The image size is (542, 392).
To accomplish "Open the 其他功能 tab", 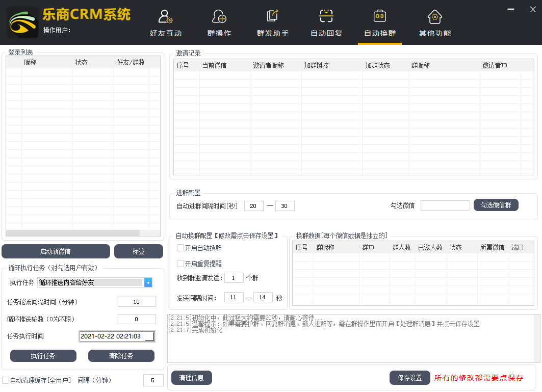I will pyautogui.click(x=434, y=33).
